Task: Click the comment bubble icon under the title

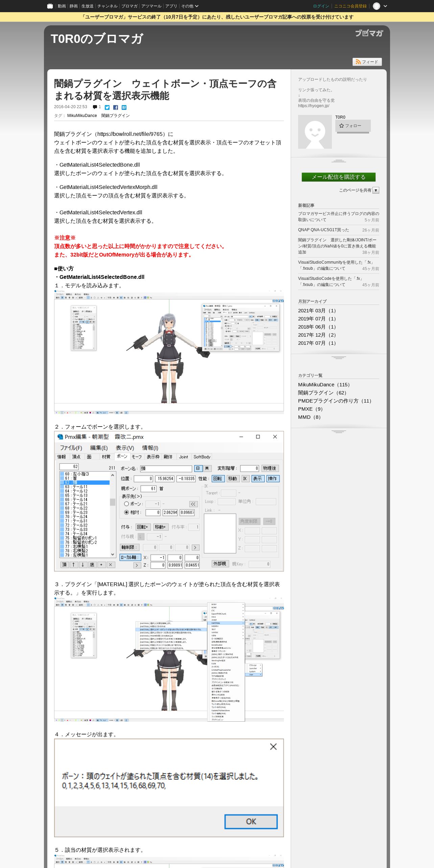Action: tap(95, 107)
